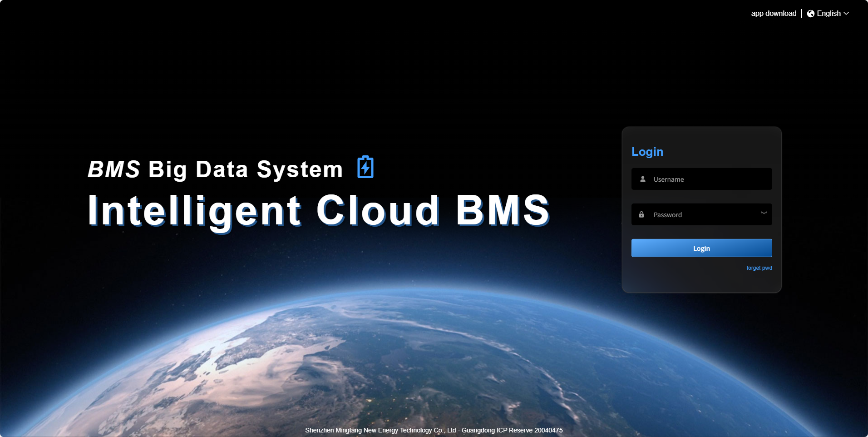The width and height of the screenshot is (868, 437).
Task: Click the Login heading on the panel
Action: tap(647, 151)
